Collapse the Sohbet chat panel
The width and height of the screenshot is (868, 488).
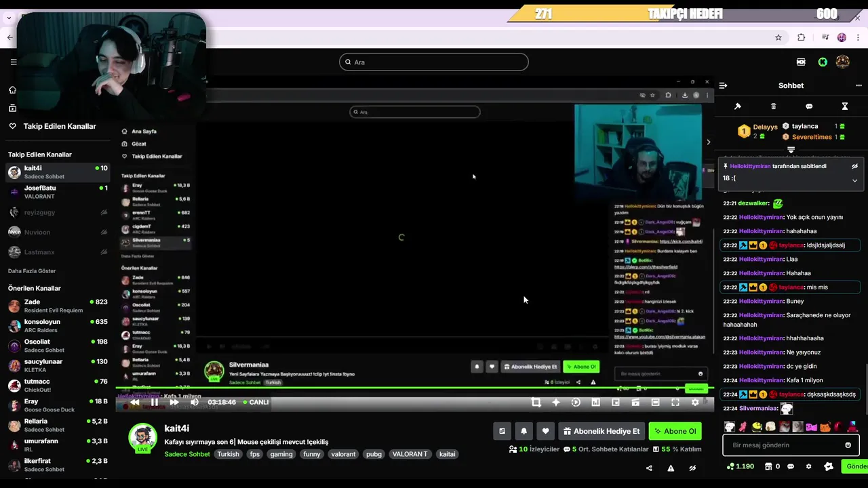(x=723, y=85)
